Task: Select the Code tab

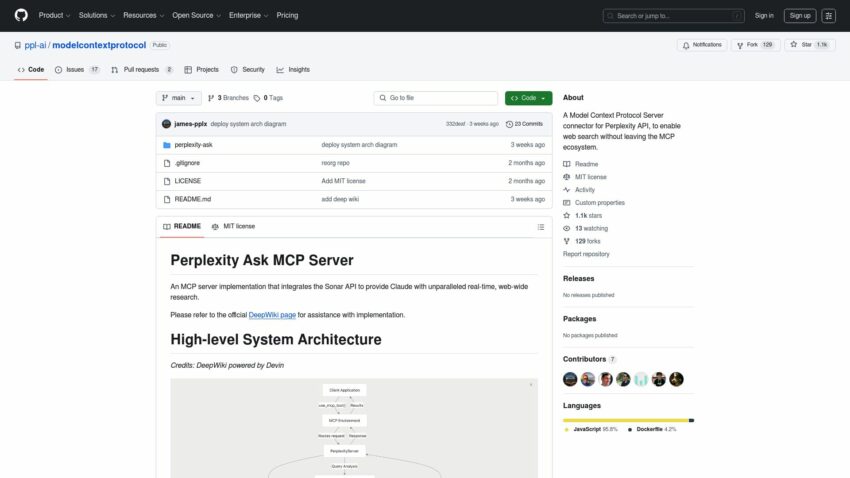Action: pyautogui.click(x=31, y=70)
